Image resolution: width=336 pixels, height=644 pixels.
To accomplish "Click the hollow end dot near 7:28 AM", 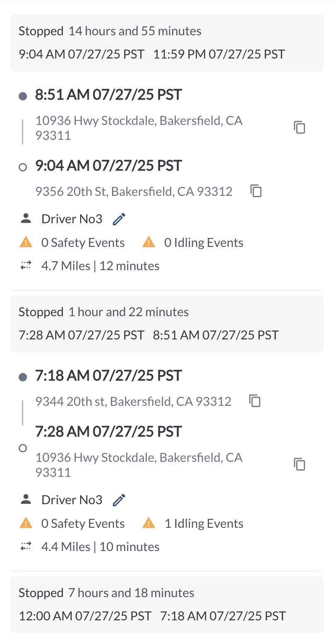I will pos(23,448).
